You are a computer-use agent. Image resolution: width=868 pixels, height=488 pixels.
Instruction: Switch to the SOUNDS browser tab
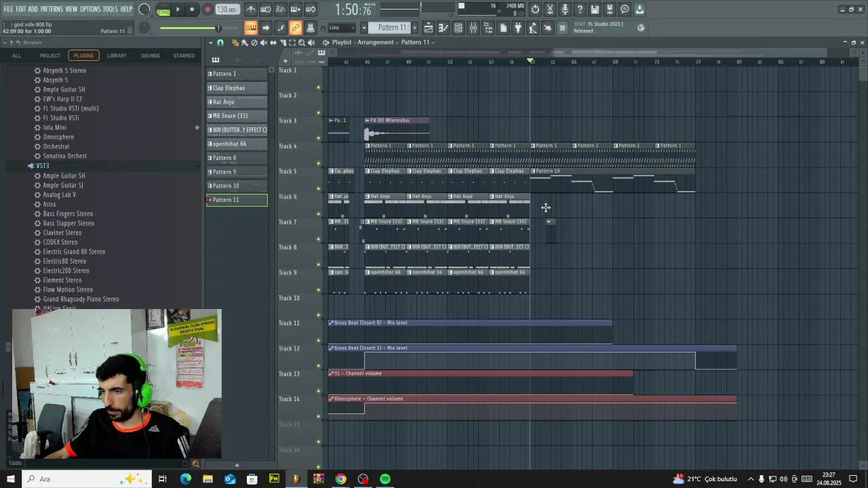click(x=151, y=56)
